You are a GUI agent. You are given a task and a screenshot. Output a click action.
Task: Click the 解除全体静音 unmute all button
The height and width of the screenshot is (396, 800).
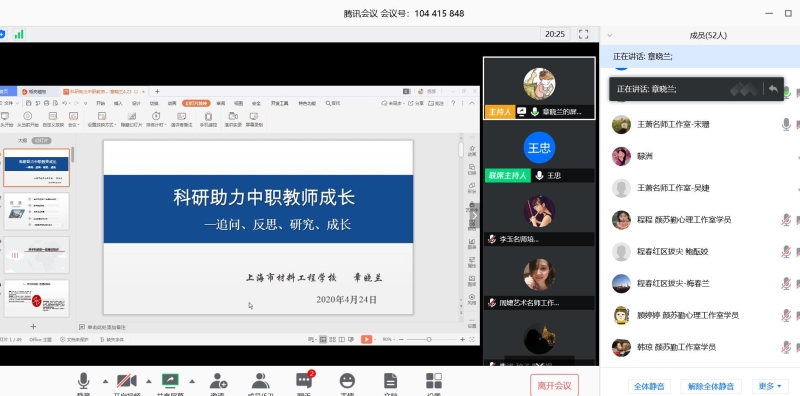711,386
